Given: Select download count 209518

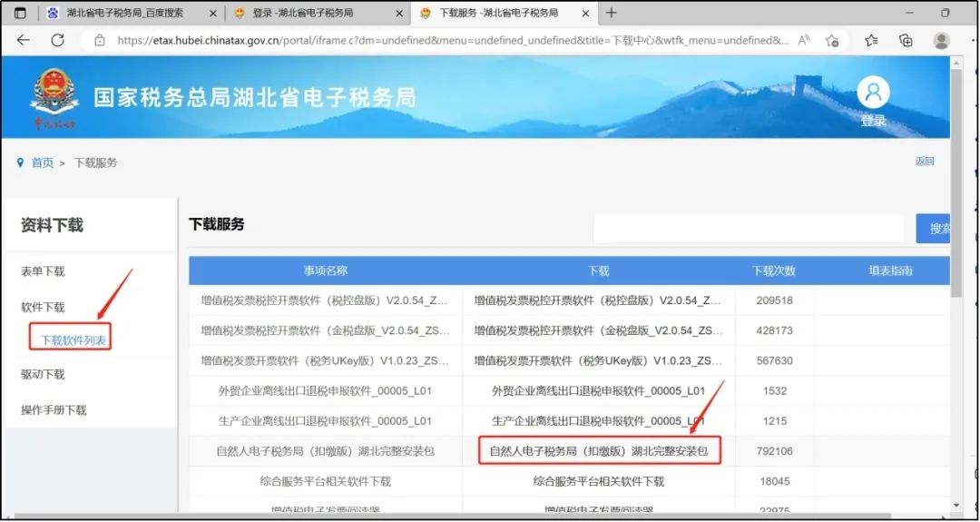Looking at the screenshot, I should pyautogui.click(x=774, y=300).
